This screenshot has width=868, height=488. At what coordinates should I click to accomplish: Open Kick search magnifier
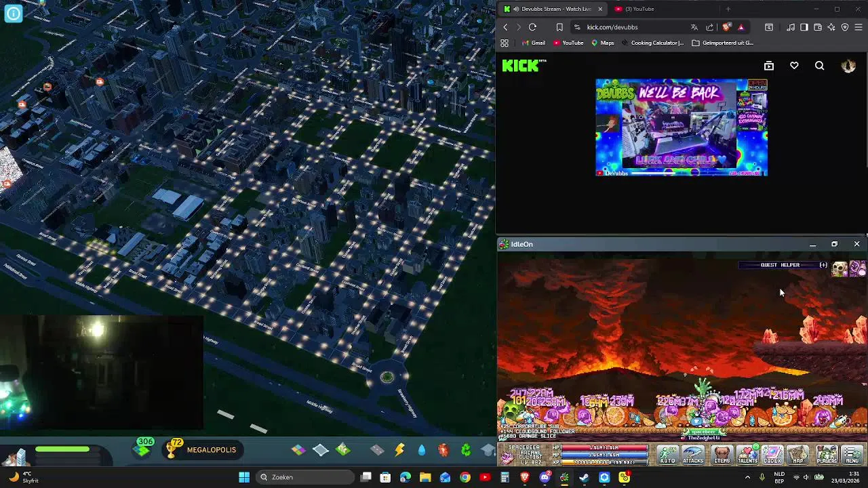pyautogui.click(x=820, y=66)
